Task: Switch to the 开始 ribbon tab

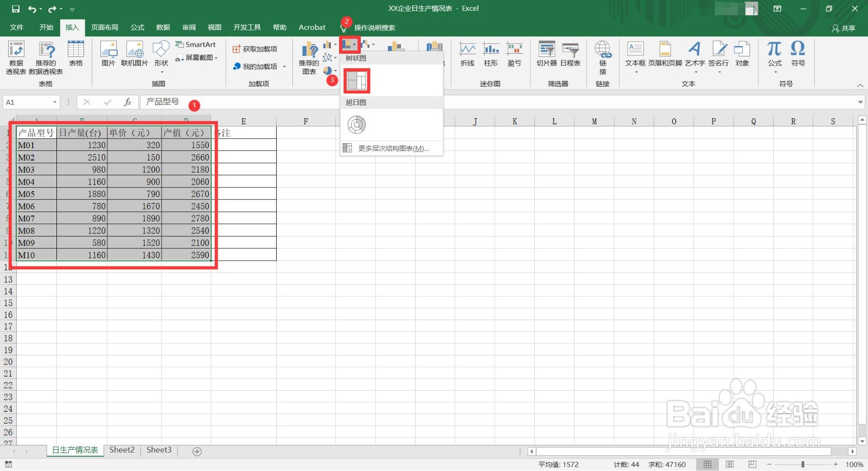Action: tap(46, 27)
